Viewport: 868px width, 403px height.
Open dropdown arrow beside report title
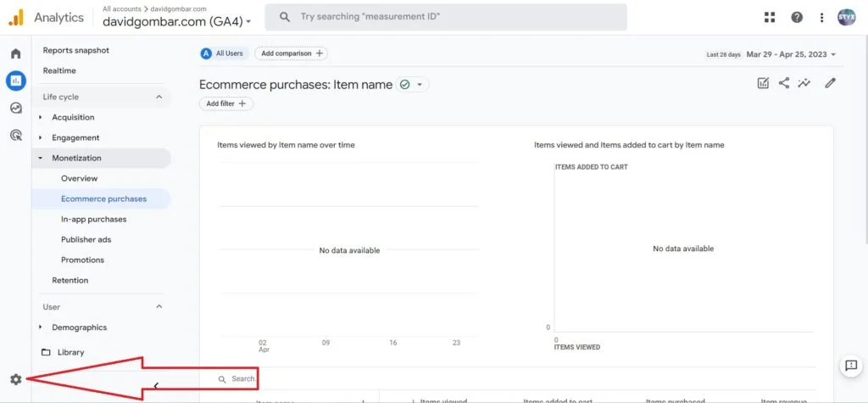click(420, 85)
